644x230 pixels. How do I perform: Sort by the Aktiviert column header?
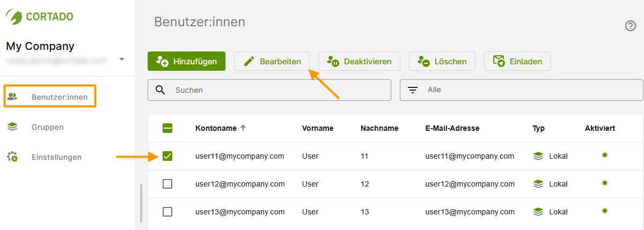click(600, 128)
